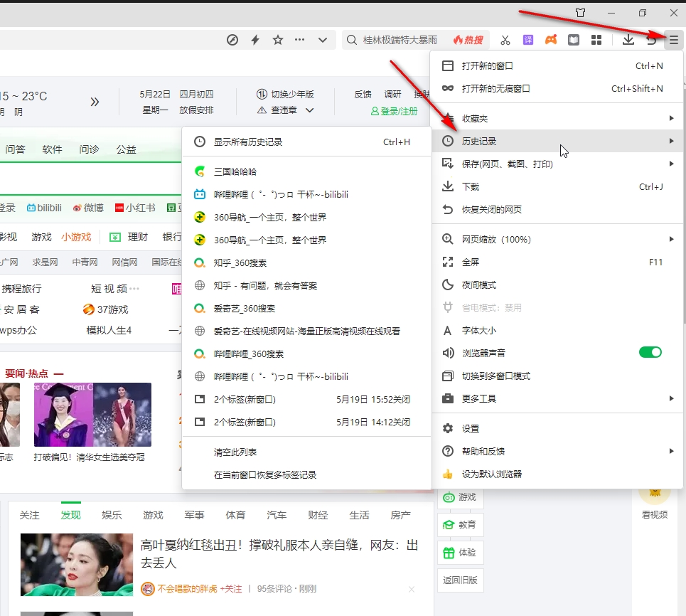Open the downloads toolbar icon
686x616 pixels.
[x=628, y=40]
